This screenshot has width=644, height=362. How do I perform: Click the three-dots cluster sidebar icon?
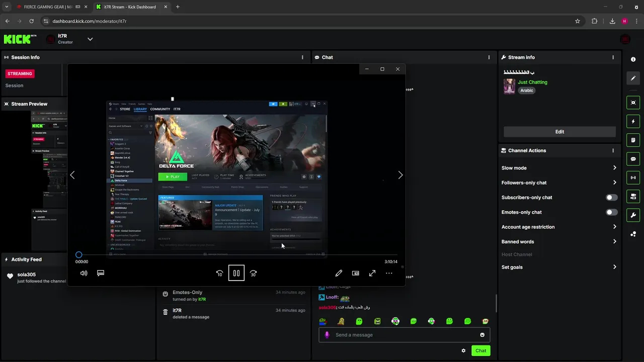pos(633,234)
